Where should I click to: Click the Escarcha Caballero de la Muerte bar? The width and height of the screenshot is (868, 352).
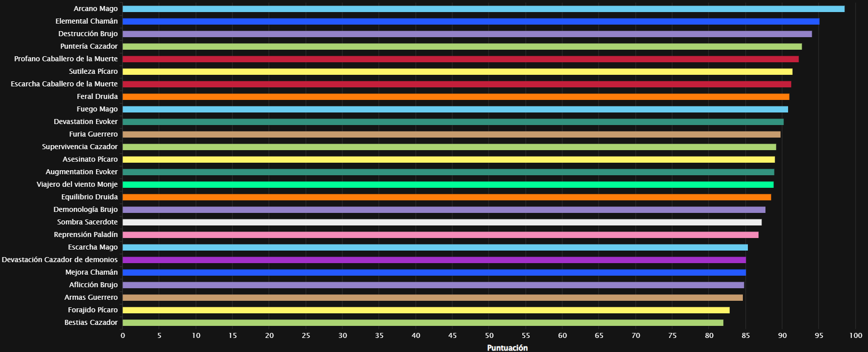(457, 84)
